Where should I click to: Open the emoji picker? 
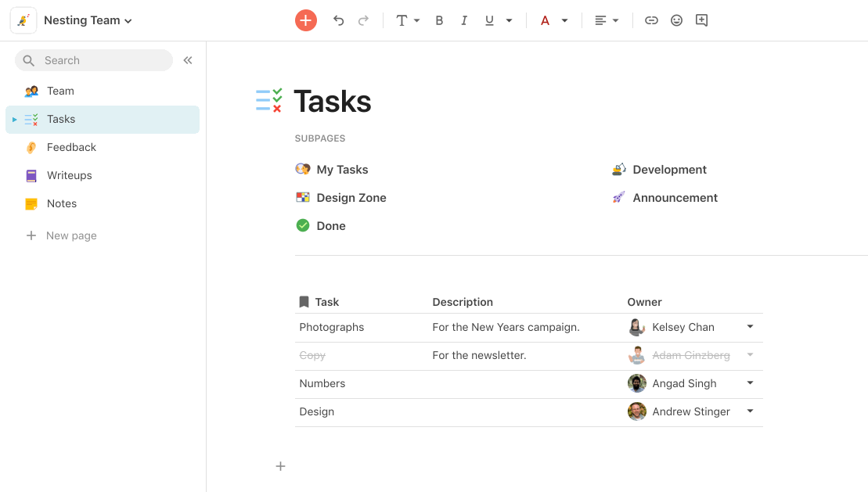[676, 20]
